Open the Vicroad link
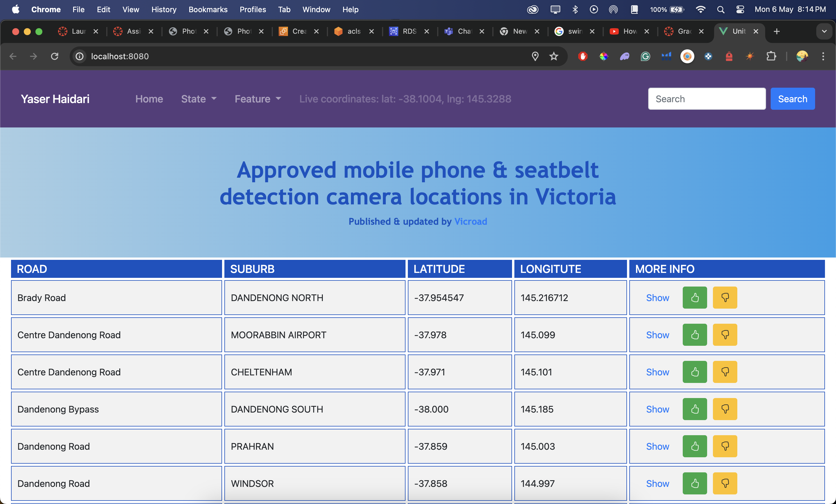Viewport: 836px width, 504px height. click(x=471, y=221)
